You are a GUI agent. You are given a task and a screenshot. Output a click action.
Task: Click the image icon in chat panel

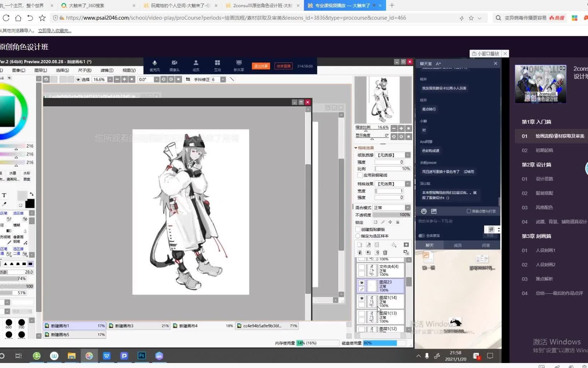pyautogui.click(x=434, y=211)
